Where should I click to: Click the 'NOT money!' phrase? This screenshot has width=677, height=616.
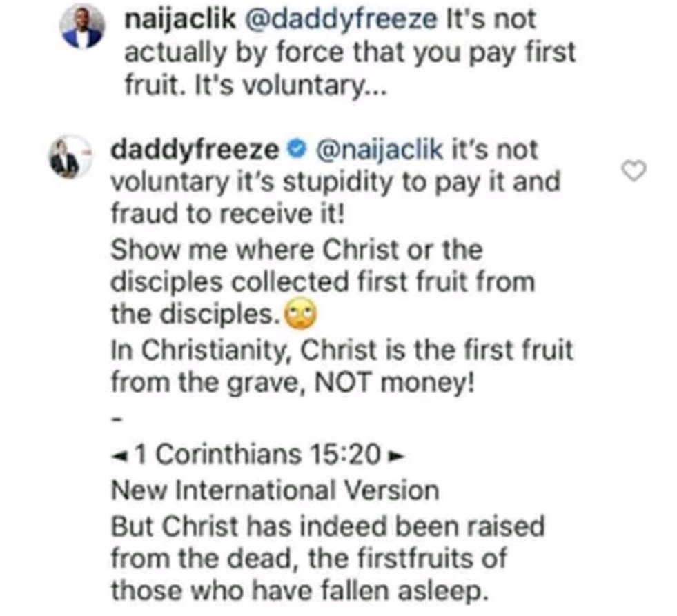coord(395,383)
